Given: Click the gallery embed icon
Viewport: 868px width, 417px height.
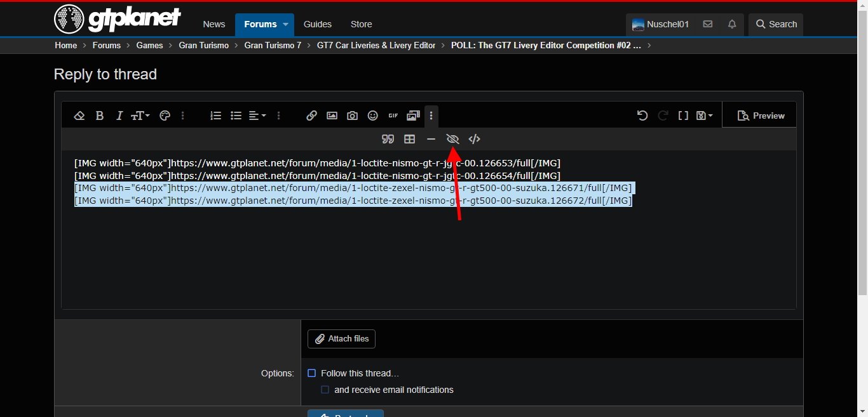Looking at the screenshot, I should (414, 116).
